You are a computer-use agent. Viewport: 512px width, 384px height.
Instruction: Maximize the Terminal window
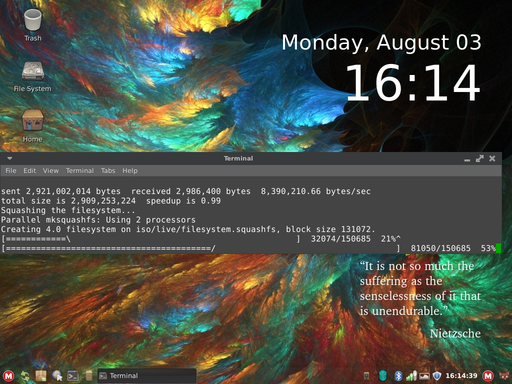pyautogui.click(x=480, y=159)
